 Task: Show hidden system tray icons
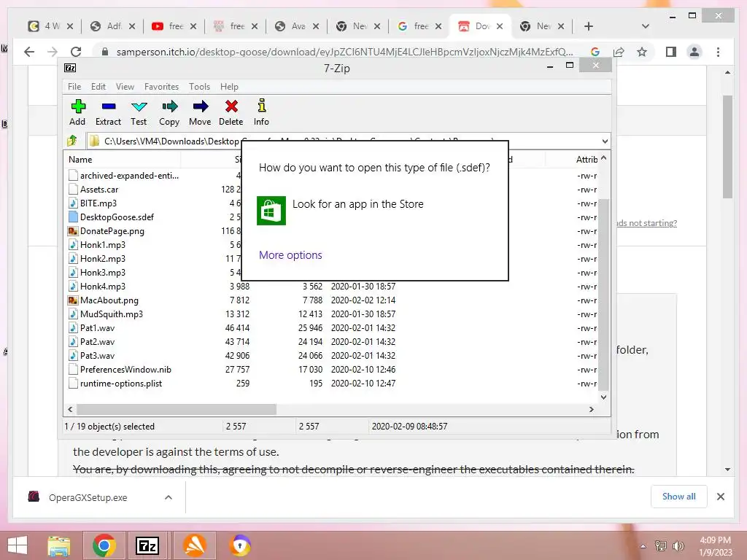[x=643, y=546]
